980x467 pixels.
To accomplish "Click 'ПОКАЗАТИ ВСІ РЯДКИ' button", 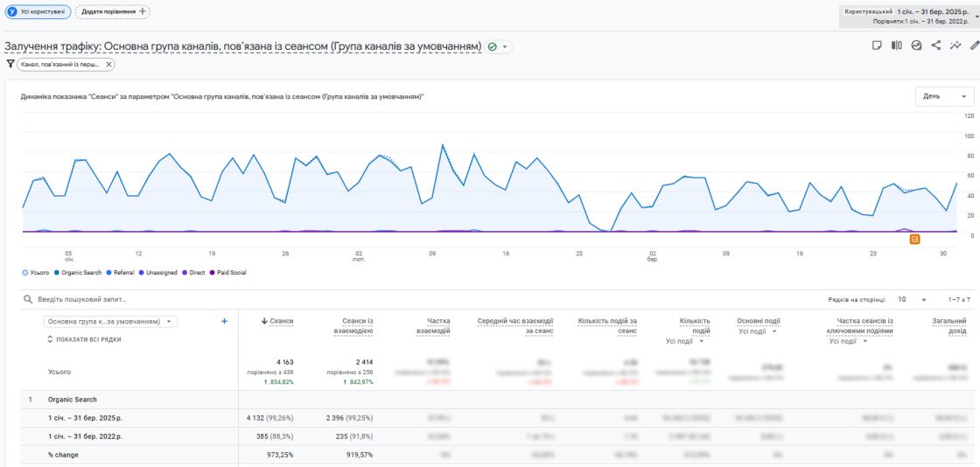I will click(84, 339).
